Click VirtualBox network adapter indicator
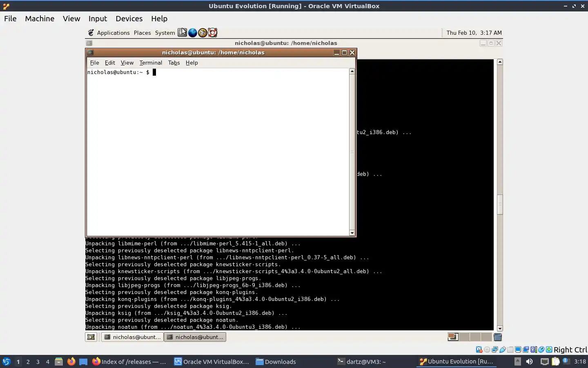Screen dimensions: 588x368 click(494, 350)
